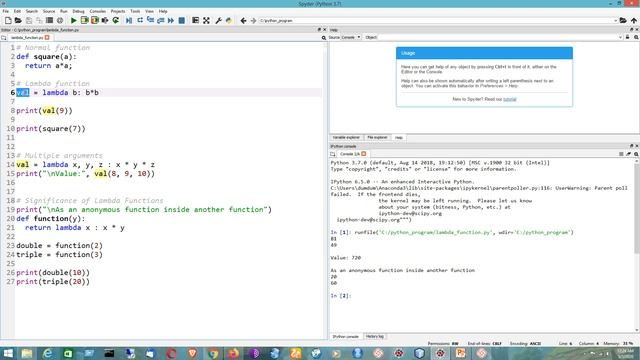Switch to Variable explorer tab
Screen dimensions: 640x360
[x=346, y=138]
